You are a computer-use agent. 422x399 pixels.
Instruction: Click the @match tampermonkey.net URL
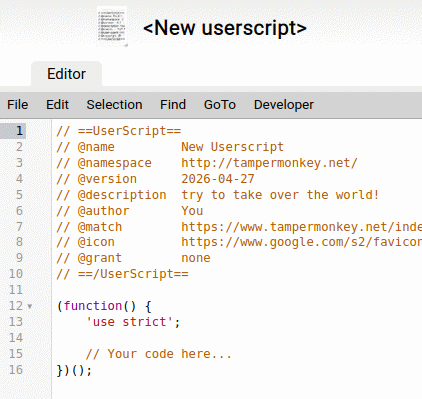[301, 227]
